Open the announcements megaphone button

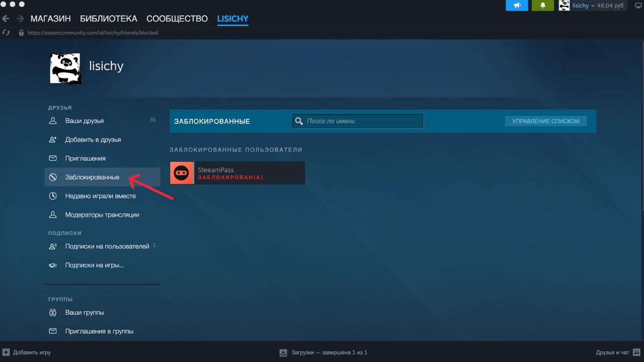click(517, 6)
